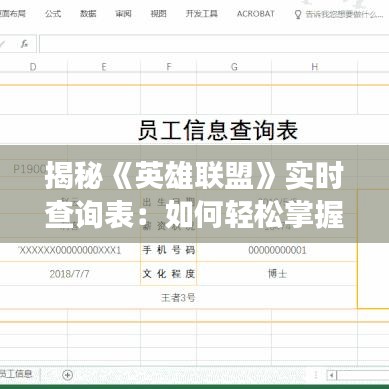Click into the formula bar field
This screenshot has height=389, width=389.
[x=214, y=44]
